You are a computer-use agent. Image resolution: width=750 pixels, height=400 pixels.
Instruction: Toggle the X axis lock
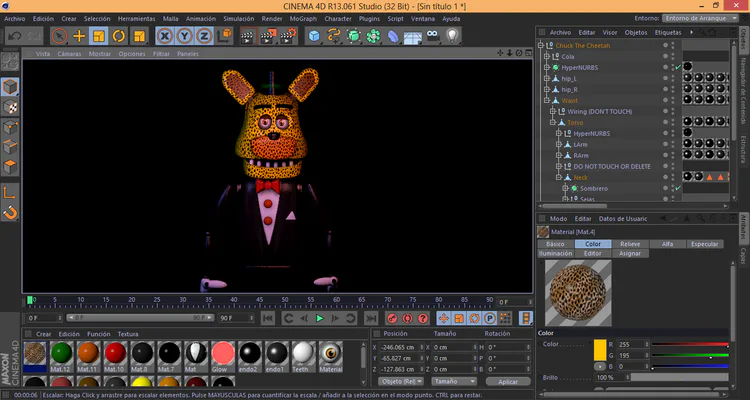(165, 36)
